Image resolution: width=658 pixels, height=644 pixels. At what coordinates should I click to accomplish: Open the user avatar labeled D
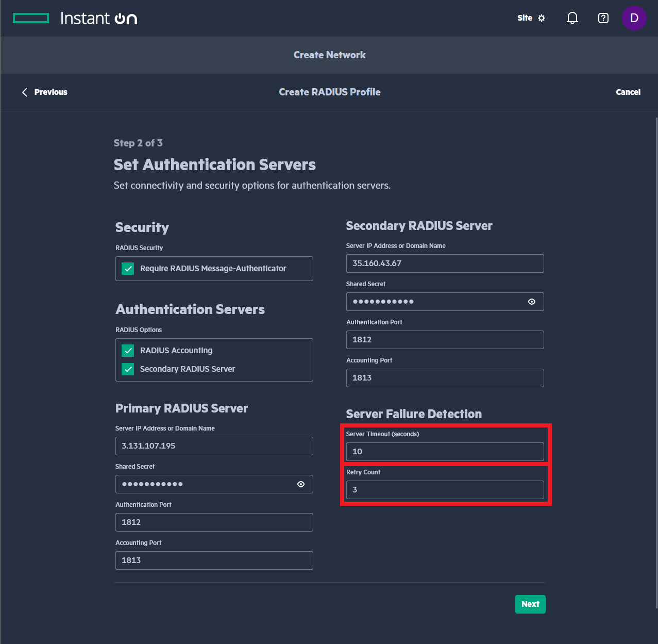[x=634, y=18]
